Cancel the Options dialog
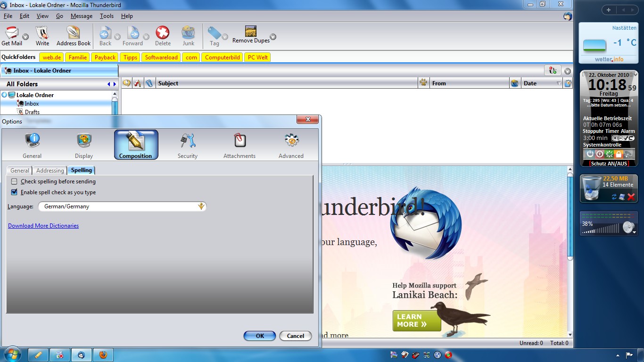 [x=296, y=336]
